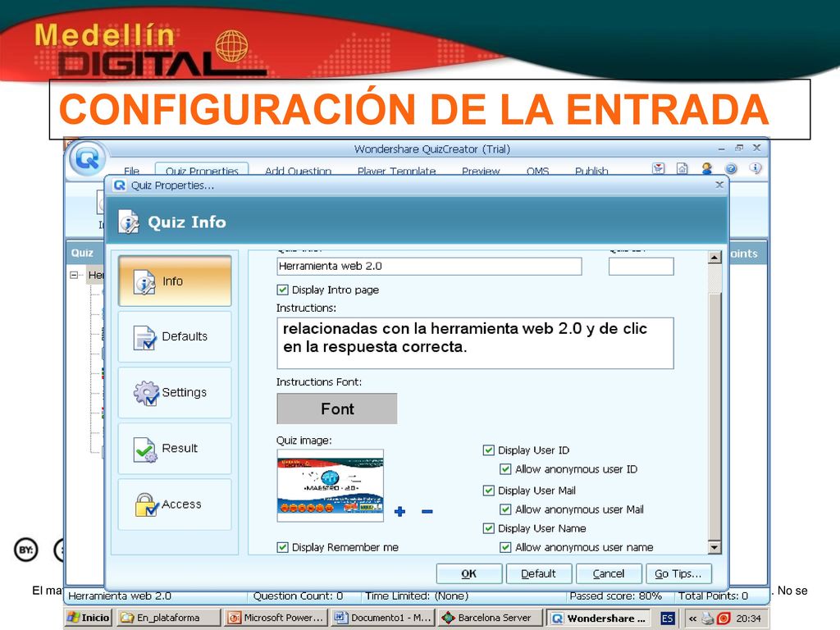Screen dimensions: 840x630
Task: Switch to Barcelona Server taskbar item
Action: [490, 618]
